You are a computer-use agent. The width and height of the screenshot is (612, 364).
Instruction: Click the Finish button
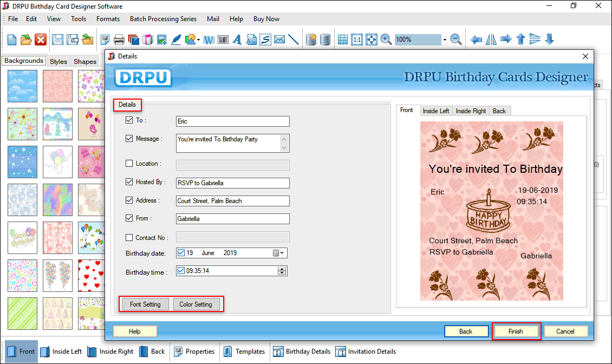tap(516, 331)
